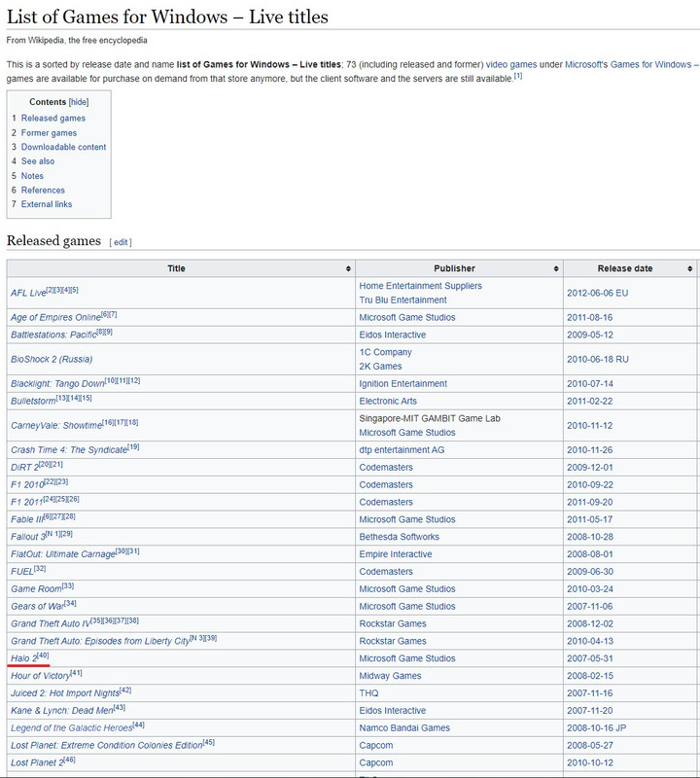
Task: Open the THQ publisher link
Action: pyautogui.click(x=368, y=693)
